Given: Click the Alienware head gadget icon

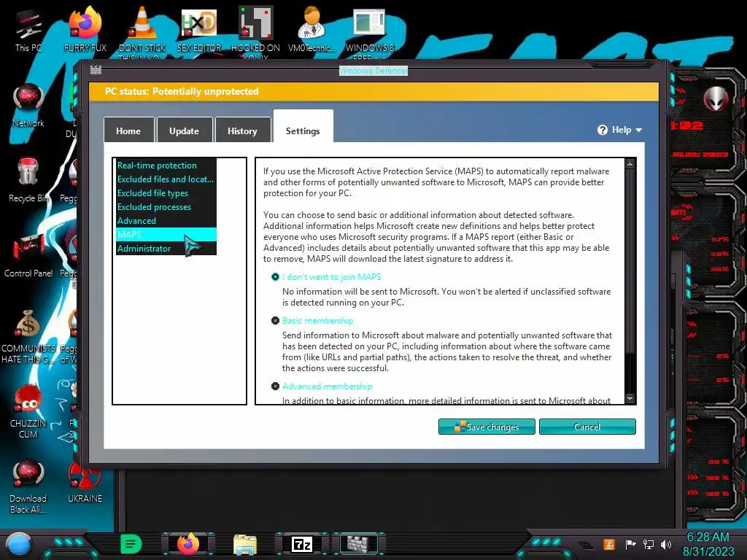Looking at the screenshot, I should coord(716,98).
